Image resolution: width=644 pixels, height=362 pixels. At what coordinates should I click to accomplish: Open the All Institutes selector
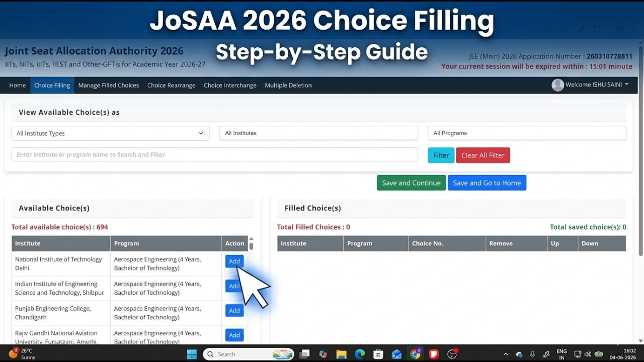click(x=318, y=133)
